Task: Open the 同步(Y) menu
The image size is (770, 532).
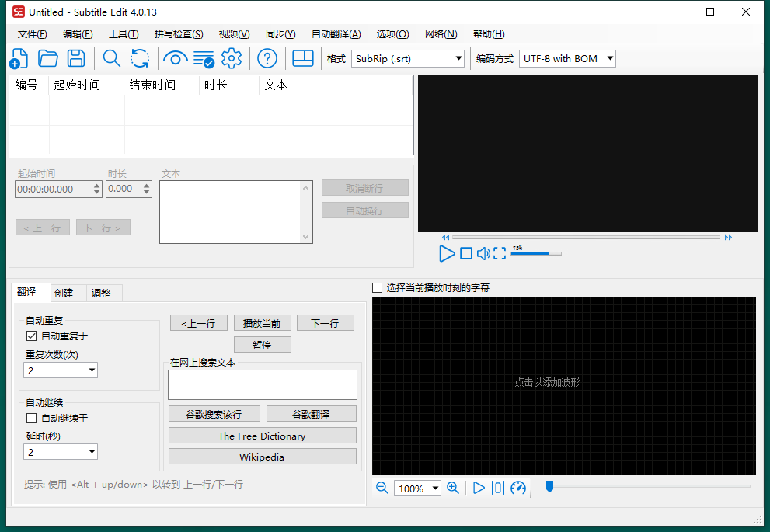Action: coord(280,34)
